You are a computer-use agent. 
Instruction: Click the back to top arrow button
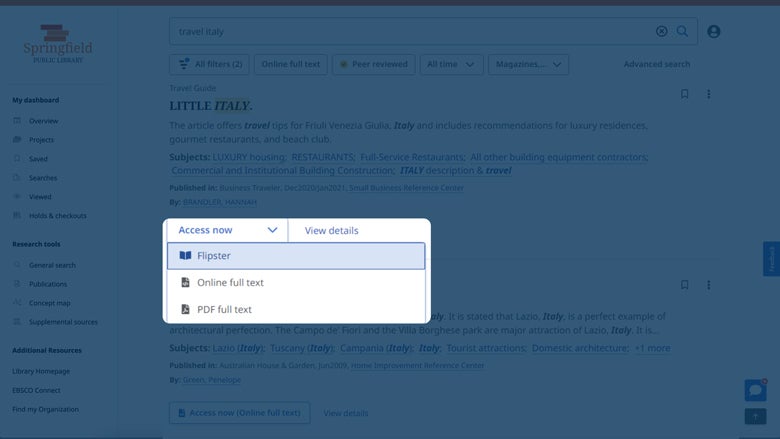tap(755, 416)
